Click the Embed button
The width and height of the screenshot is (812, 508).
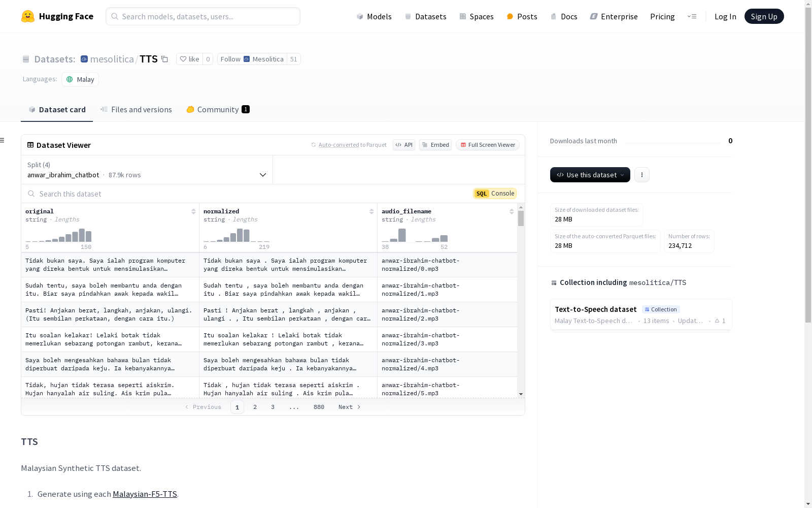point(435,145)
